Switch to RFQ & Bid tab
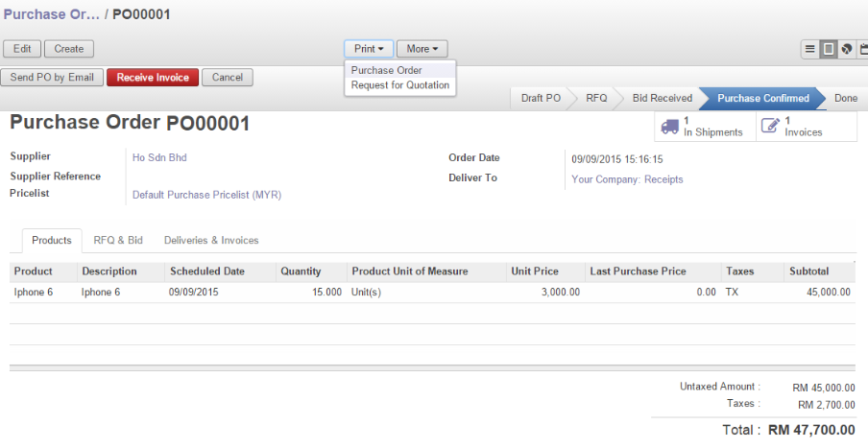This screenshot has width=868, height=448. click(x=118, y=240)
